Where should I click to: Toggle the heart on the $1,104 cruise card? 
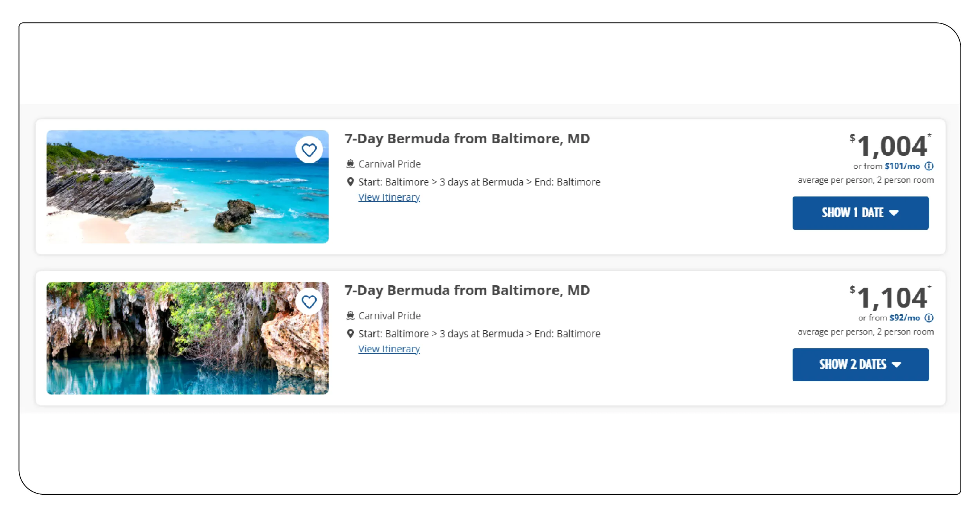pos(309,302)
